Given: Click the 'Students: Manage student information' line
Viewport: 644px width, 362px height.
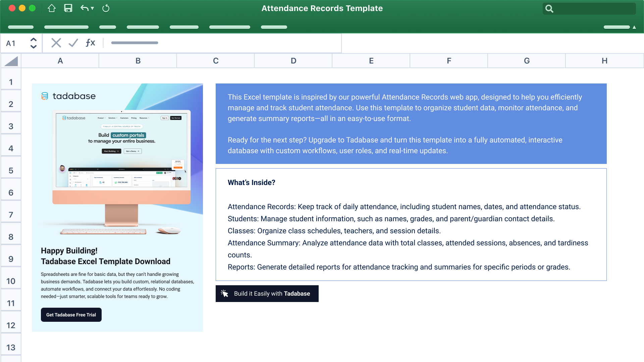Looking at the screenshot, I should tap(391, 219).
